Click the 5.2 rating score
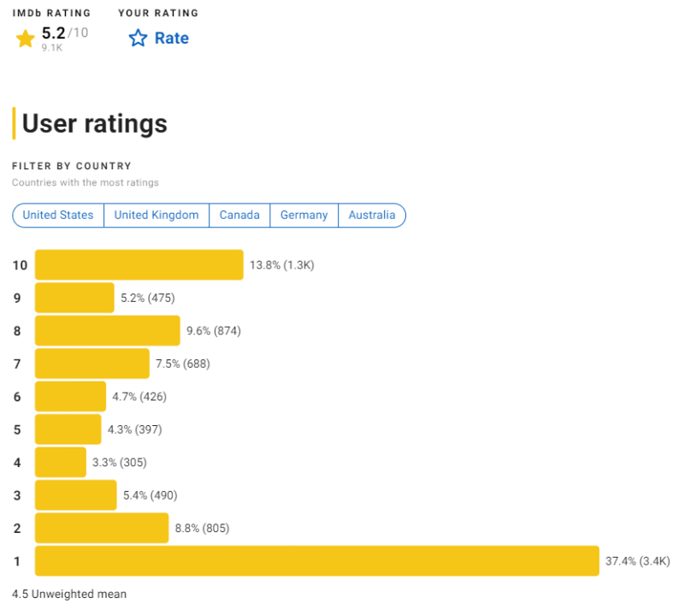The height and width of the screenshot is (616, 685). point(52,34)
